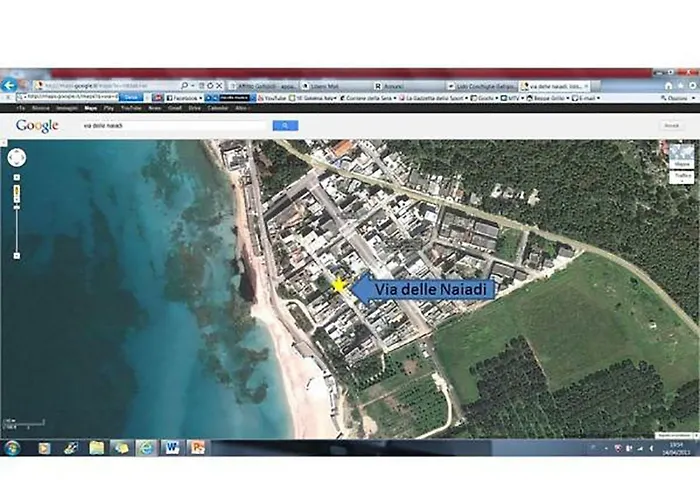Switch to Mappa map view thumbnail
This screenshot has height=500, width=700.
[x=682, y=156]
